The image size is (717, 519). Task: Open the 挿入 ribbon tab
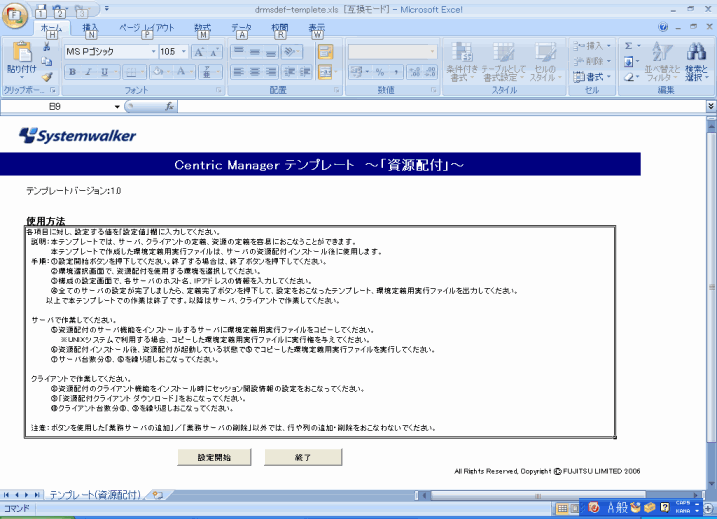[x=90, y=29]
